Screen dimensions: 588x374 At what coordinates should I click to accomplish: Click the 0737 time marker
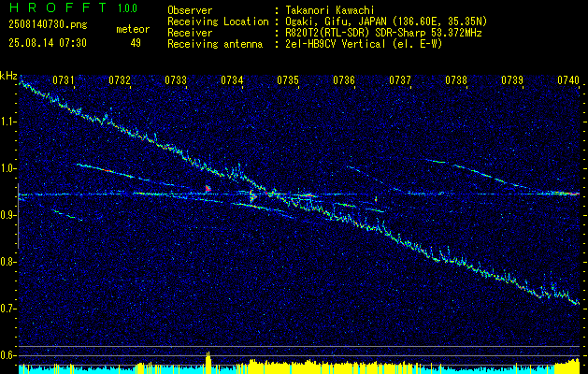pos(400,79)
